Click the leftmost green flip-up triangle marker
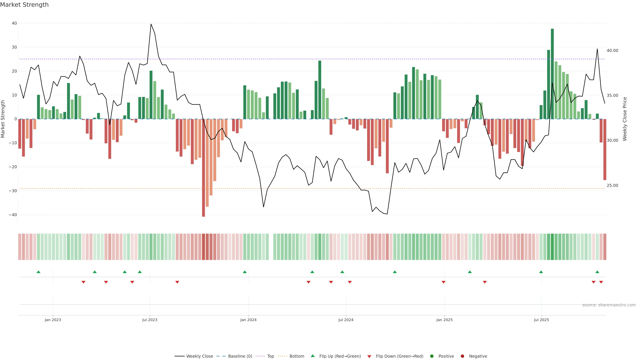This screenshot has height=362, width=644. click(39, 272)
